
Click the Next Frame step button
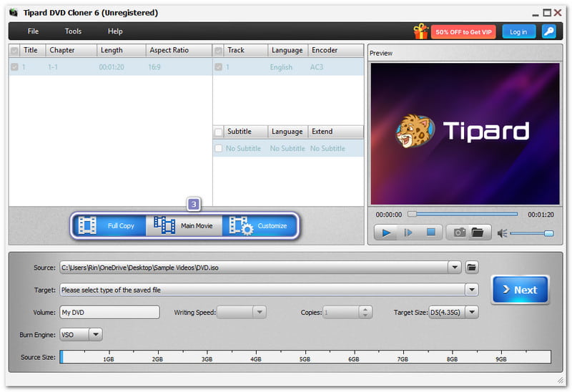pyautogui.click(x=408, y=232)
